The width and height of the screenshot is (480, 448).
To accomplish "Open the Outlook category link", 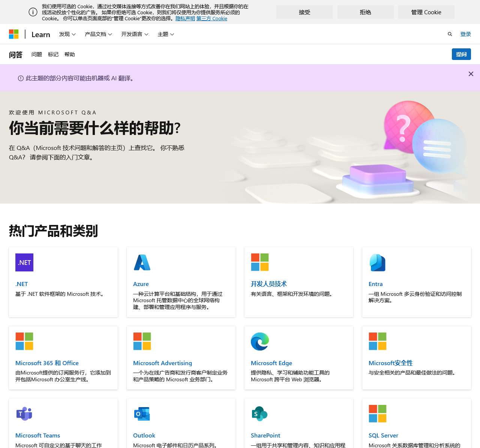I will (x=144, y=435).
